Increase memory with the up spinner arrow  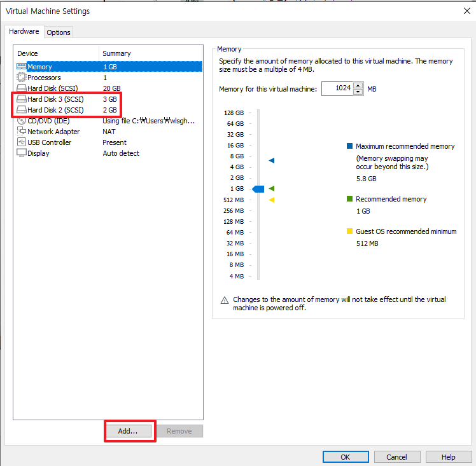358,85
